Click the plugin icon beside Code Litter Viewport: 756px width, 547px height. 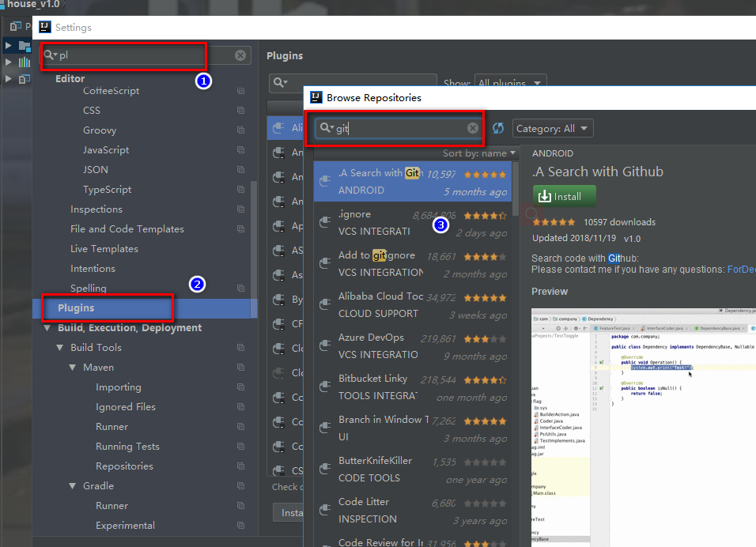tap(326, 510)
